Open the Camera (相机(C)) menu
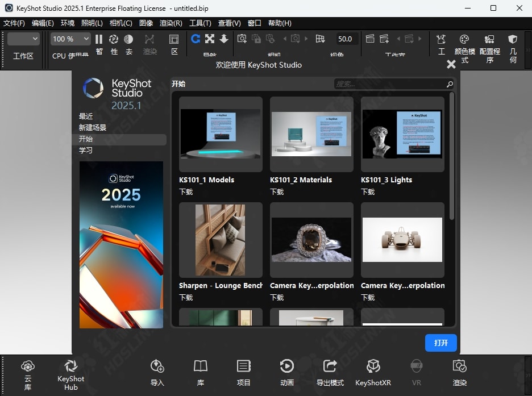 click(x=120, y=23)
